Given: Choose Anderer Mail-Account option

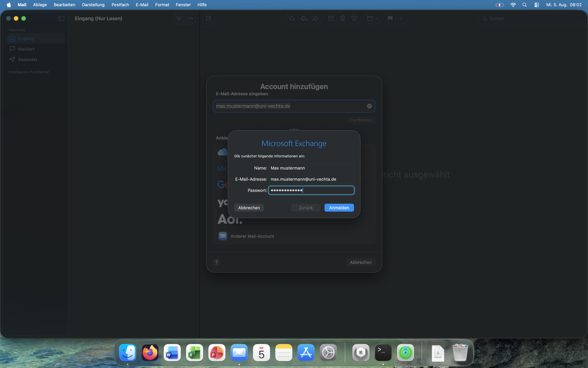Looking at the screenshot, I should (x=294, y=236).
